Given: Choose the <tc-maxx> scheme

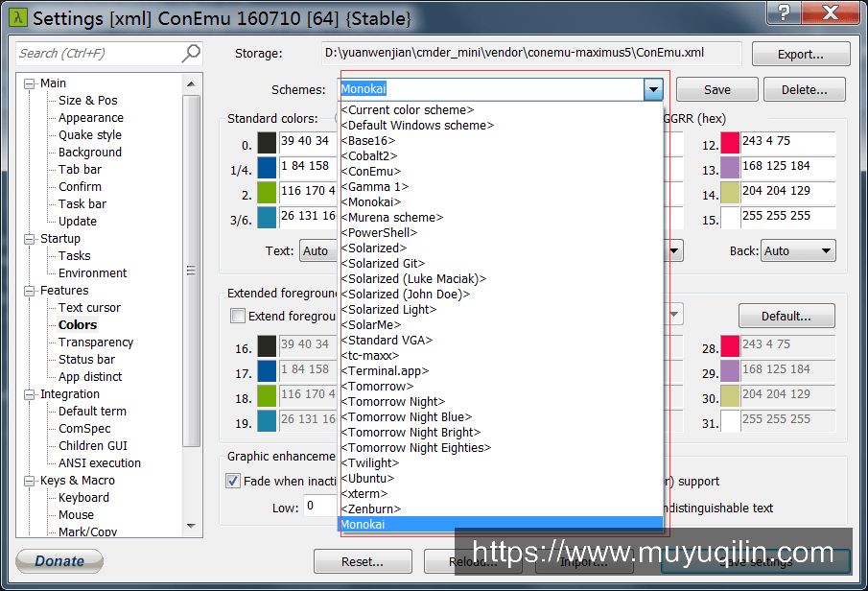Looking at the screenshot, I should pos(370,355).
